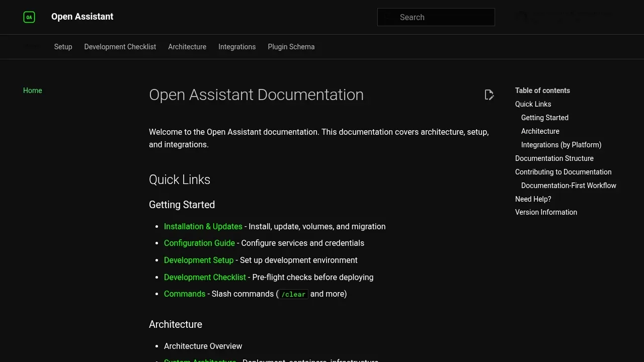Focus the Search input field
The width and height of the screenshot is (644, 362).
436,17
